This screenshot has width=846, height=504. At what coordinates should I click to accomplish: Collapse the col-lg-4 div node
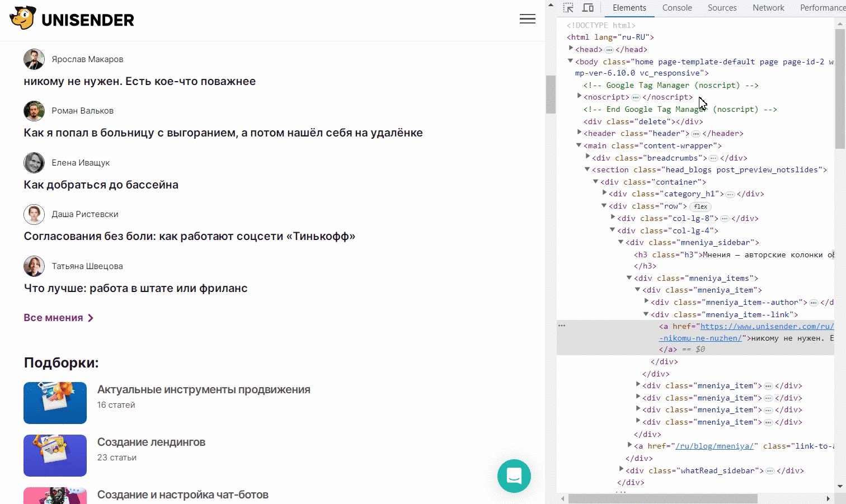(x=613, y=230)
